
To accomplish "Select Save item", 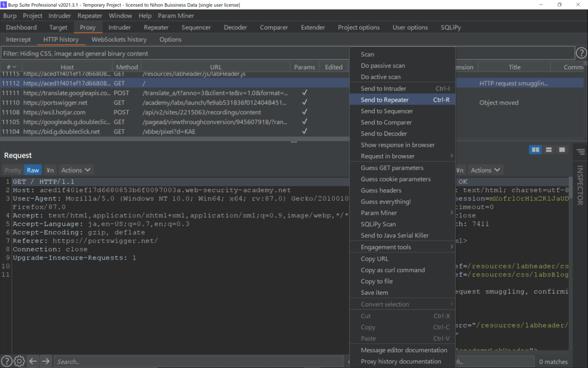I will point(403,292).
